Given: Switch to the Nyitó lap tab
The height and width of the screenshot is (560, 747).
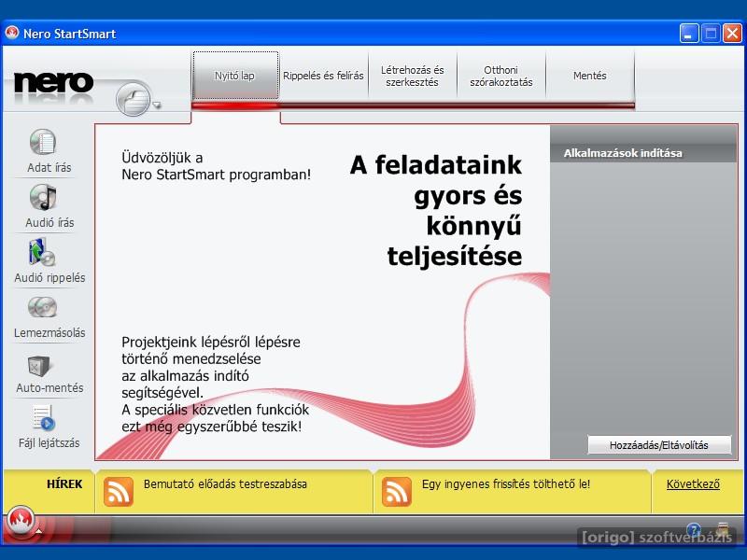Looking at the screenshot, I should tap(235, 76).
